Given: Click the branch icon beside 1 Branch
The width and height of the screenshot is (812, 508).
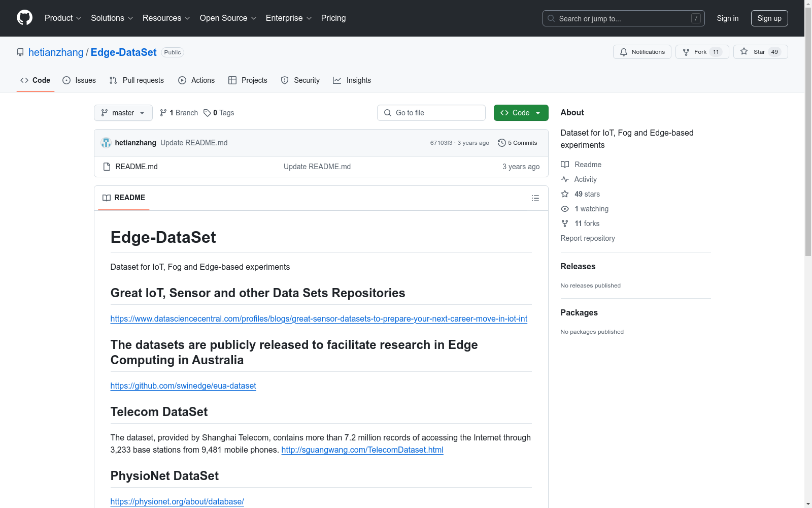Looking at the screenshot, I should 163,113.
